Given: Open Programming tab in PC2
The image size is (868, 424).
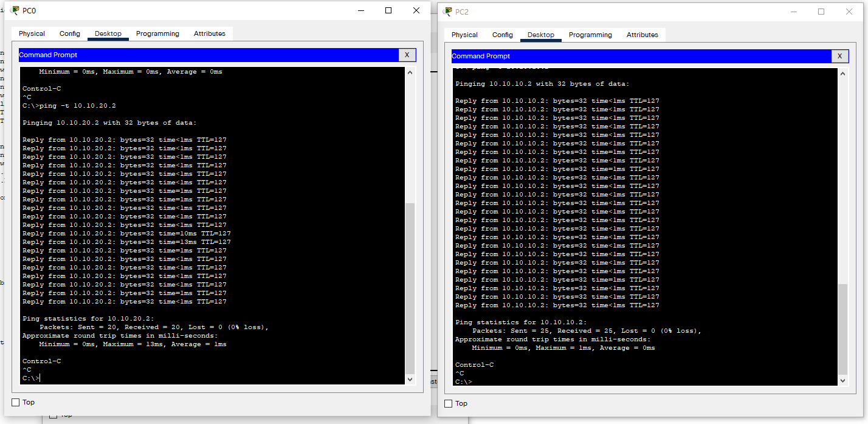Looking at the screenshot, I should coord(590,35).
